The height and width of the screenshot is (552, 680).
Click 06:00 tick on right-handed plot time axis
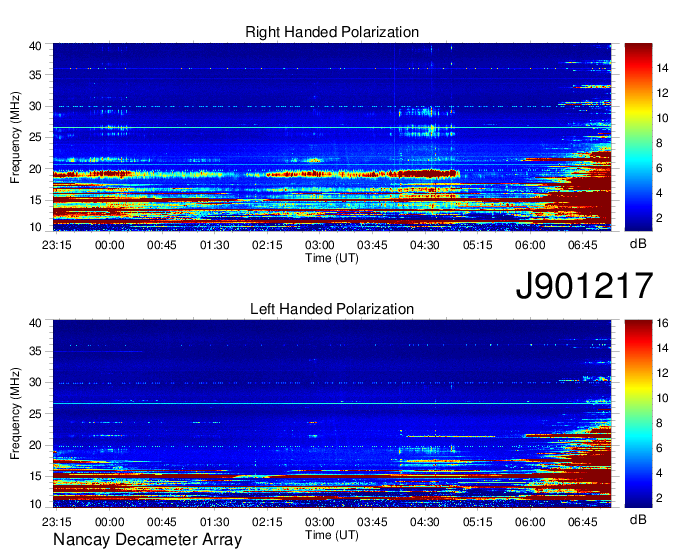coord(530,245)
